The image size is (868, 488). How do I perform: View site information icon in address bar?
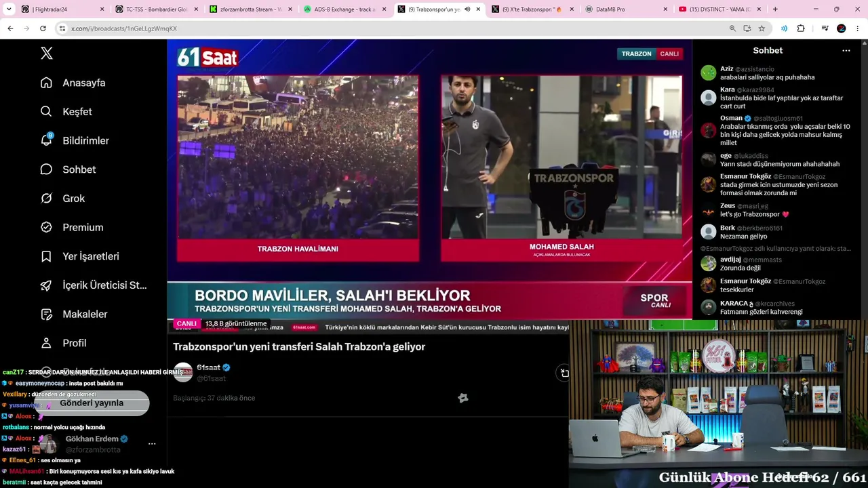point(62,28)
